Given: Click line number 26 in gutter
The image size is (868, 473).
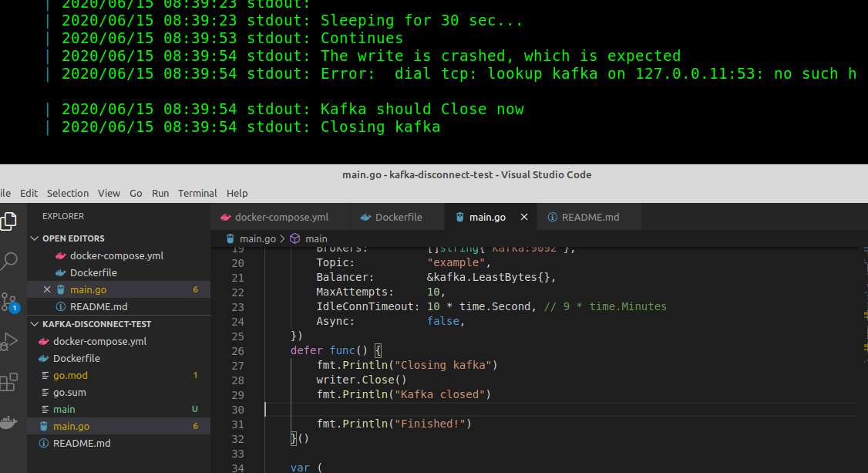Looking at the screenshot, I should pyautogui.click(x=237, y=350).
